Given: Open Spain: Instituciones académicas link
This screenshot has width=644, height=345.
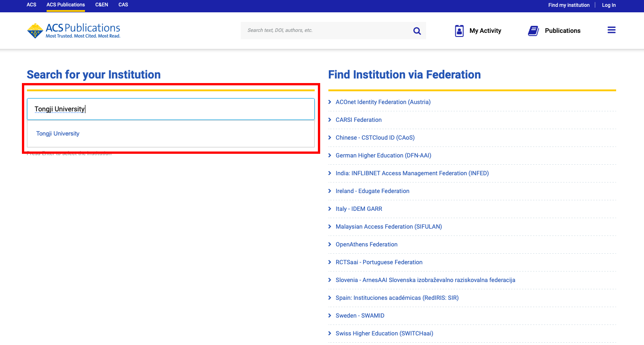Looking at the screenshot, I should click(x=397, y=298).
